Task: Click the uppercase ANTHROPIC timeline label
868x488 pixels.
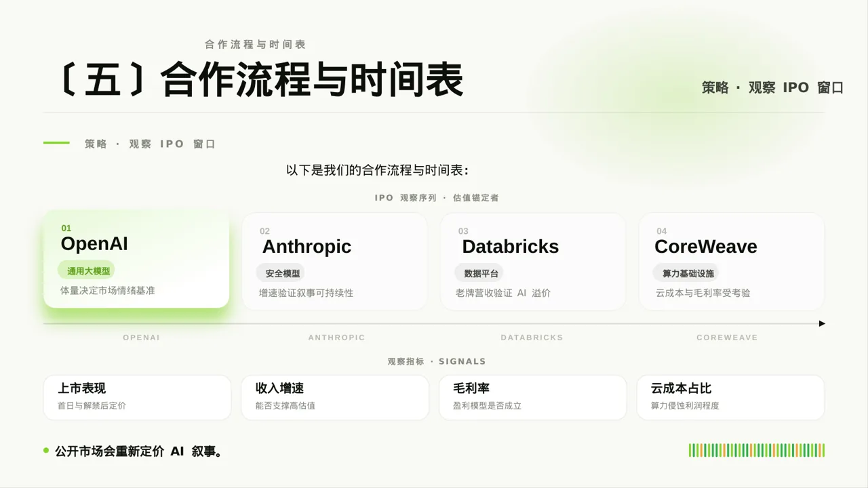Action: click(336, 338)
